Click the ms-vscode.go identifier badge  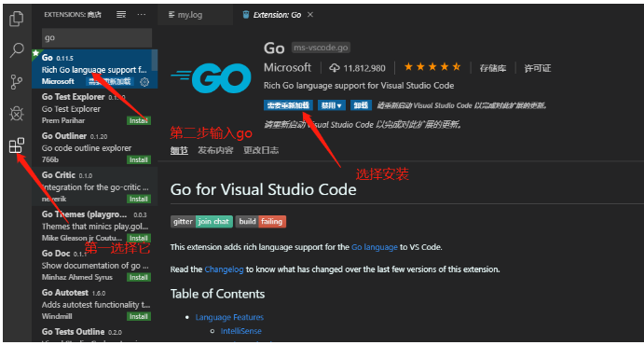[321, 48]
